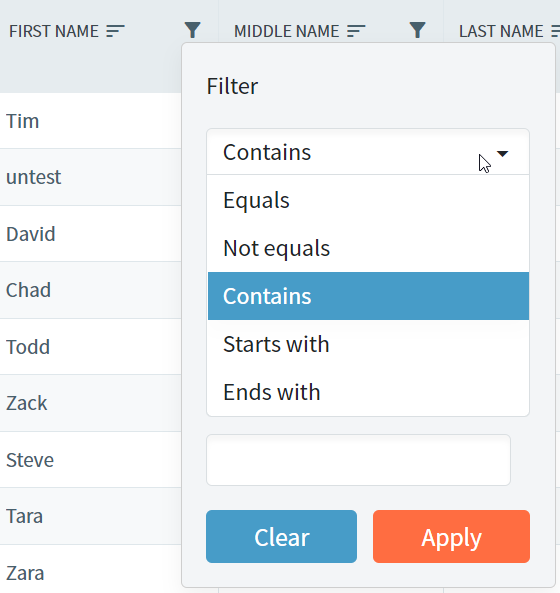Screen dimensions: 560x593
Task: Select the Starts with option
Action: tap(368, 344)
